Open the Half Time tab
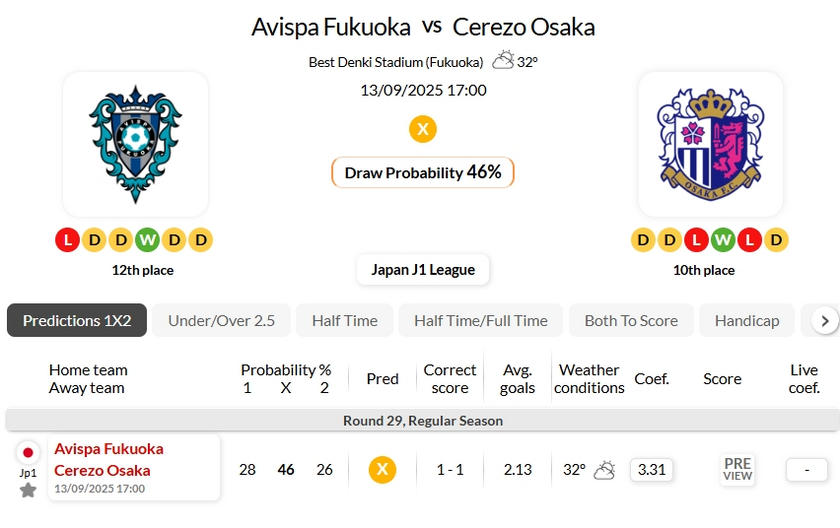The image size is (840, 528). [x=344, y=320]
